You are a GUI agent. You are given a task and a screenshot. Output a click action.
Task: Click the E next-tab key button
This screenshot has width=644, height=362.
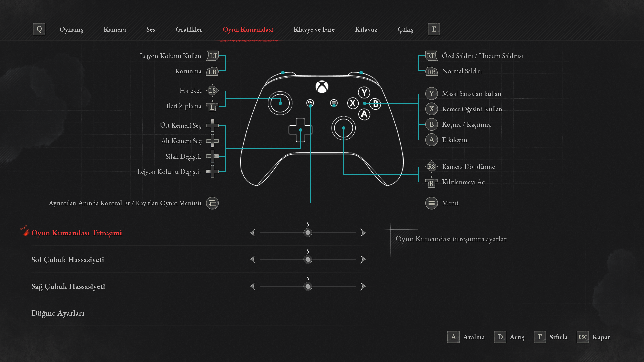(434, 29)
